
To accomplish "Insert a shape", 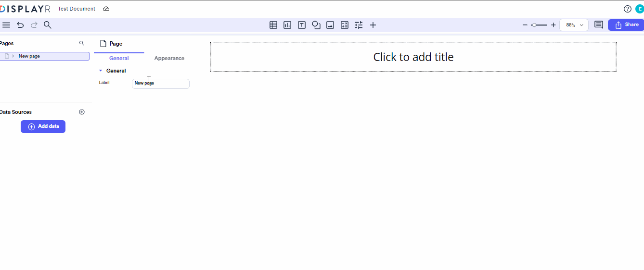I will (316, 25).
